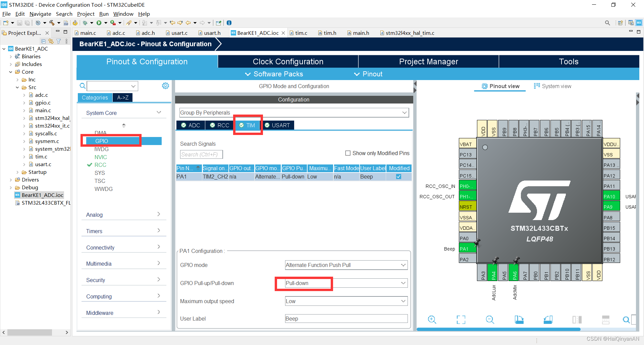This screenshot has height=345, width=644.
Task: Click the peripheral search magnifier icon
Action: pyautogui.click(x=83, y=86)
